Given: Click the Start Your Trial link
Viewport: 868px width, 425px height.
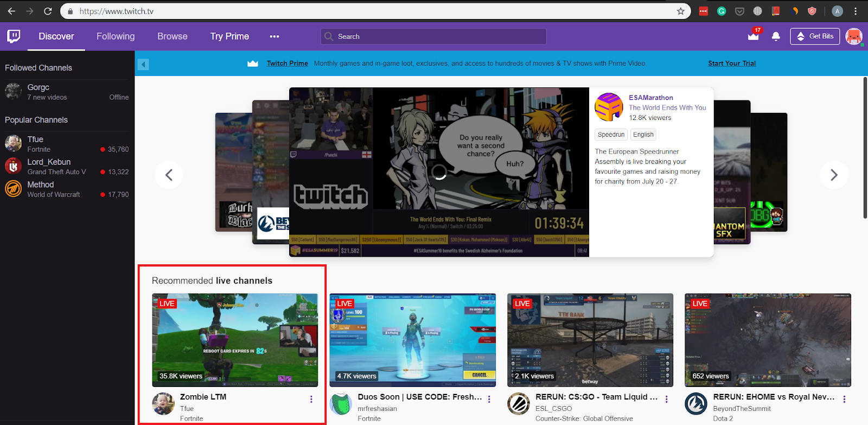Looking at the screenshot, I should (732, 64).
